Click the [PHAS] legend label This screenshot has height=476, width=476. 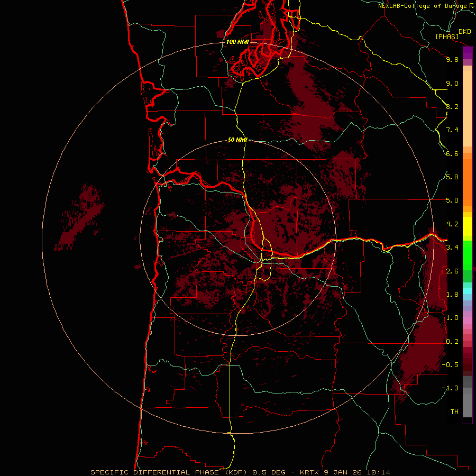tap(447, 36)
